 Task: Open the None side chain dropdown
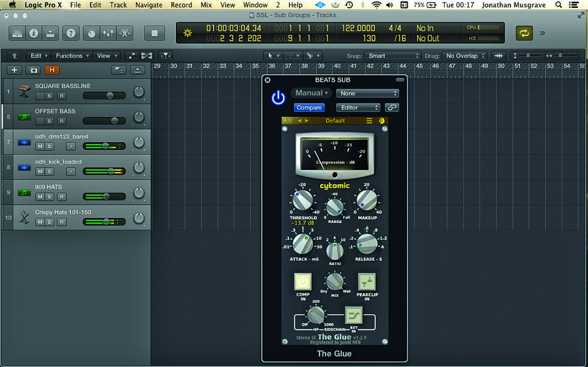(367, 93)
